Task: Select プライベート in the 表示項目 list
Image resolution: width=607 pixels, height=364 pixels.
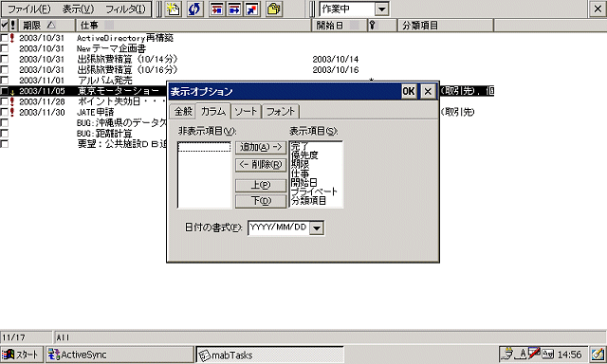Action: tap(314, 191)
